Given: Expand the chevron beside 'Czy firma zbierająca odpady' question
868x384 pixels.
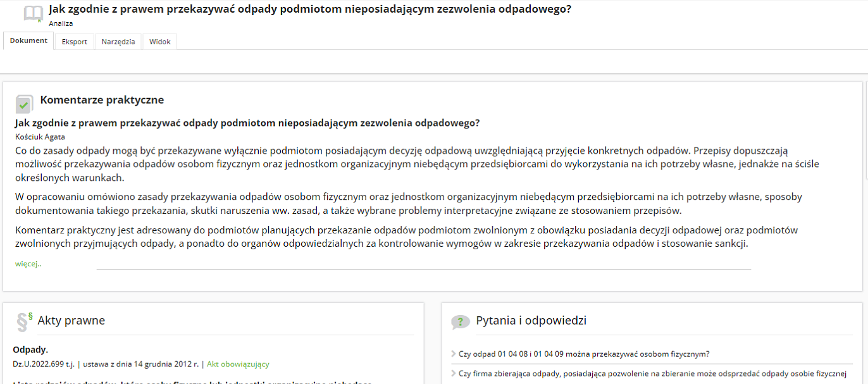Looking at the screenshot, I should pos(453,373).
